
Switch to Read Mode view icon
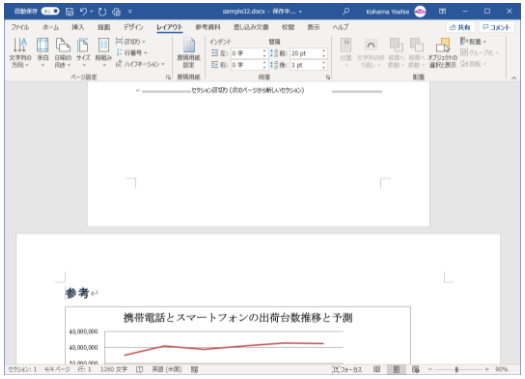point(377,369)
